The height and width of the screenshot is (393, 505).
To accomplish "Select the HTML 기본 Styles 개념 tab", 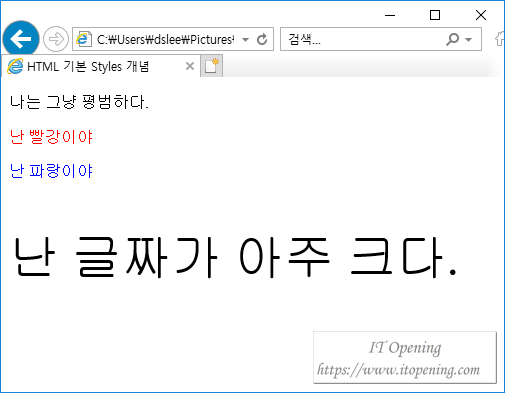I will [x=101, y=67].
